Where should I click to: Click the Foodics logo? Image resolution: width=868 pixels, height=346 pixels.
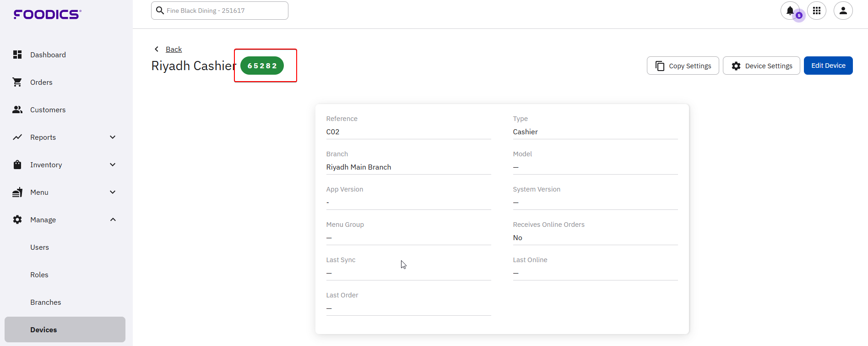[47, 14]
